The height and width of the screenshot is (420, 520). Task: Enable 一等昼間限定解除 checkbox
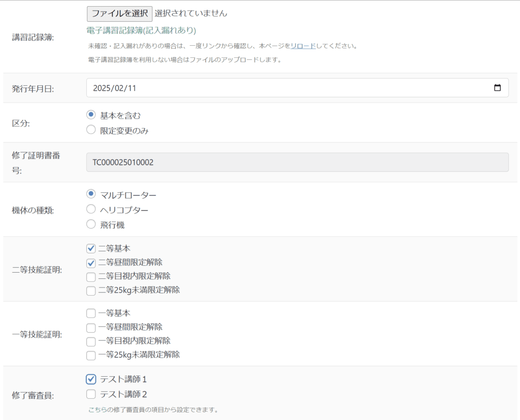91,328
